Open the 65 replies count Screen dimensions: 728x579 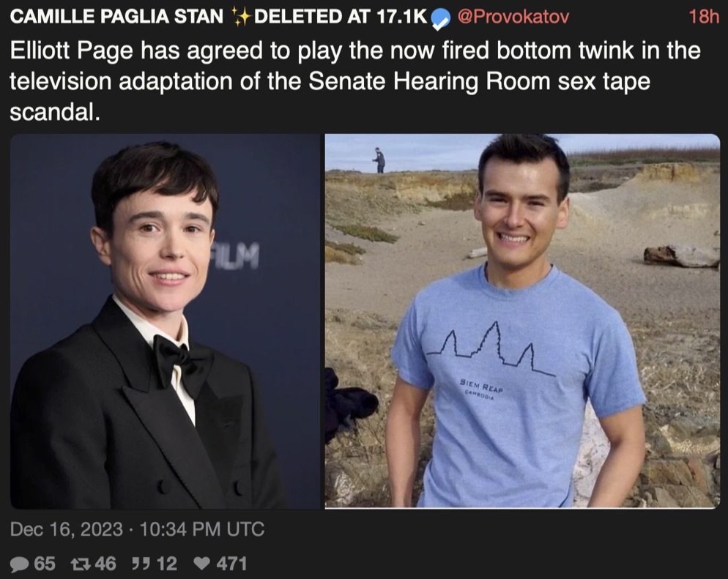(45, 564)
